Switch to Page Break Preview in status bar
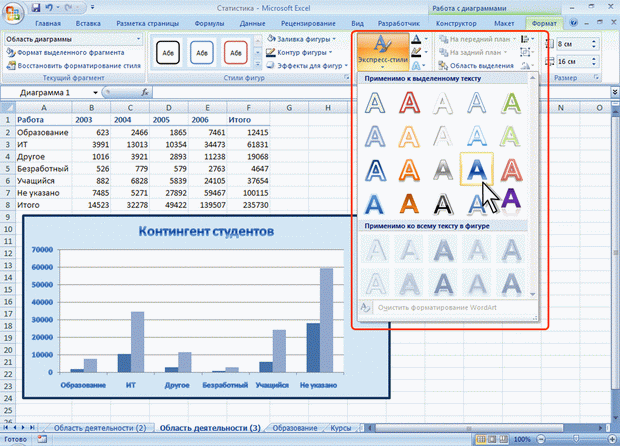620x446 pixels. (x=503, y=439)
